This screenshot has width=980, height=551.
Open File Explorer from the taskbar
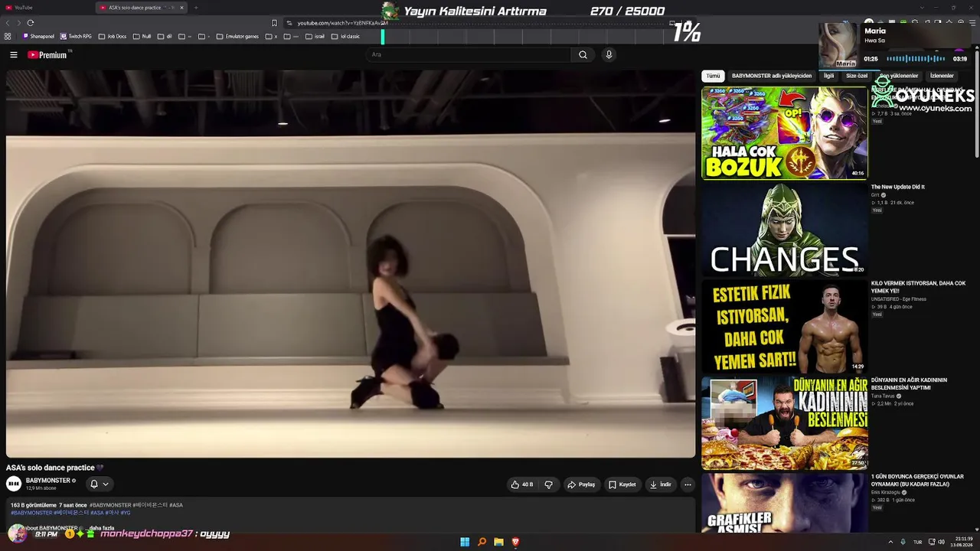[x=498, y=542]
